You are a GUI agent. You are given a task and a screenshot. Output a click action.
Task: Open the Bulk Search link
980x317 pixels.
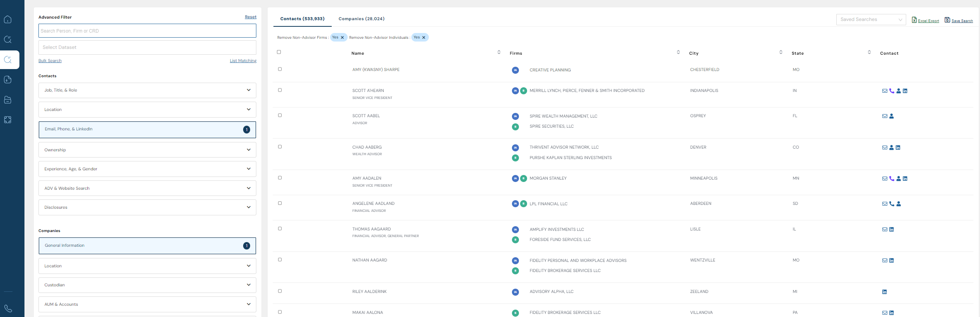coord(50,61)
